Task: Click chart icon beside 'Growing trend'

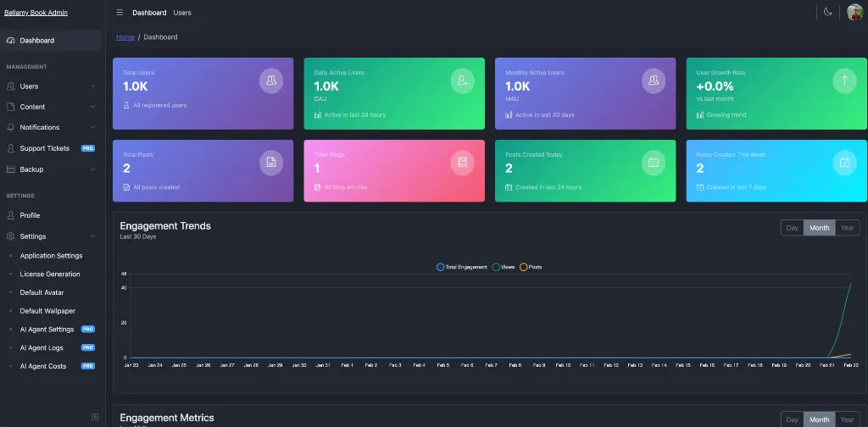Action: pyautogui.click(x=699, y=115)
